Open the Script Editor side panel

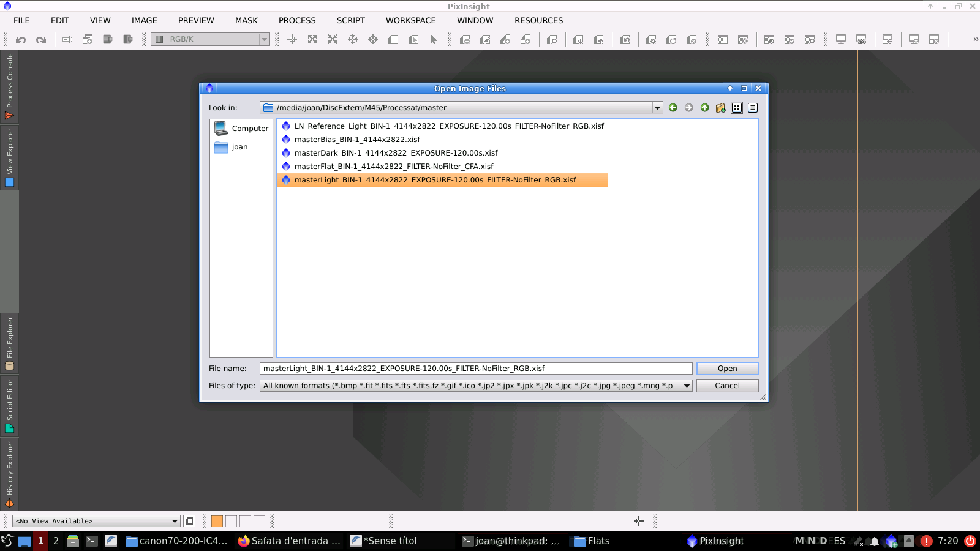(9, 405)
